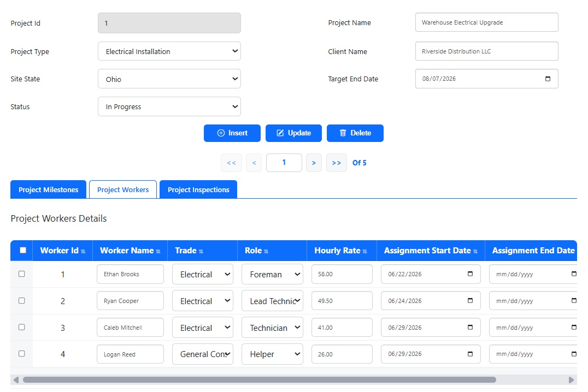Sort by Assignment Start Date column icon

pos(475,251)
